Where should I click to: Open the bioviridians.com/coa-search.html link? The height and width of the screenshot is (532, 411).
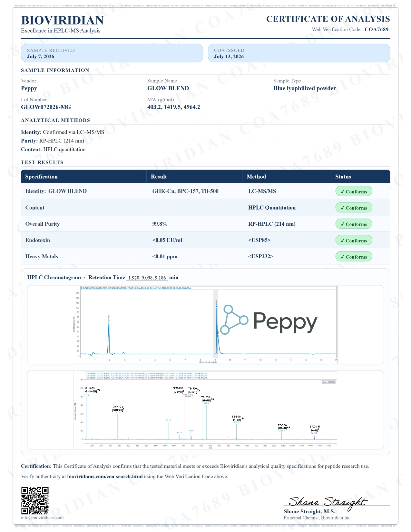105,477
